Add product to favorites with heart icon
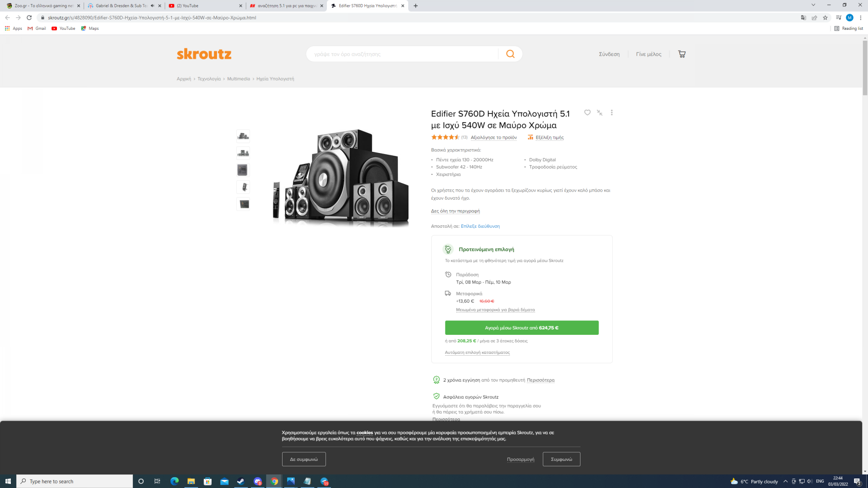 [x=587, y=113]
